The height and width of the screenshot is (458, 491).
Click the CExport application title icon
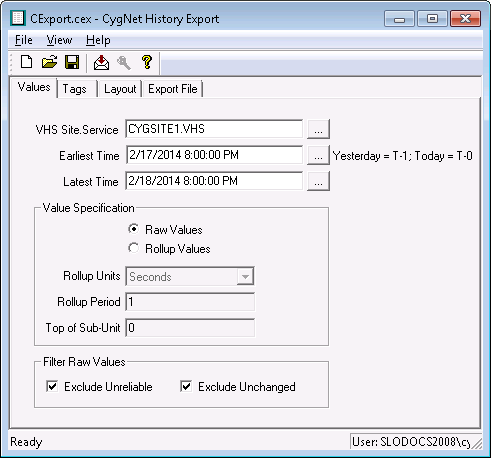[18, 18]
